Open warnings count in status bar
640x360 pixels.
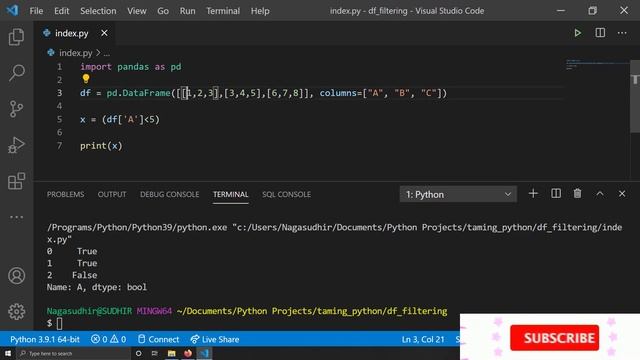pos(118,339)
